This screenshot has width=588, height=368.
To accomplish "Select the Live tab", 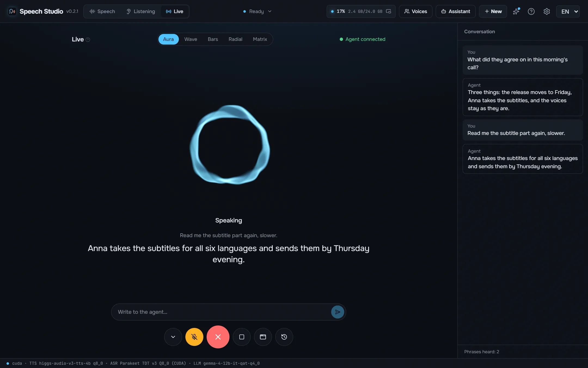I will point(174,11).
